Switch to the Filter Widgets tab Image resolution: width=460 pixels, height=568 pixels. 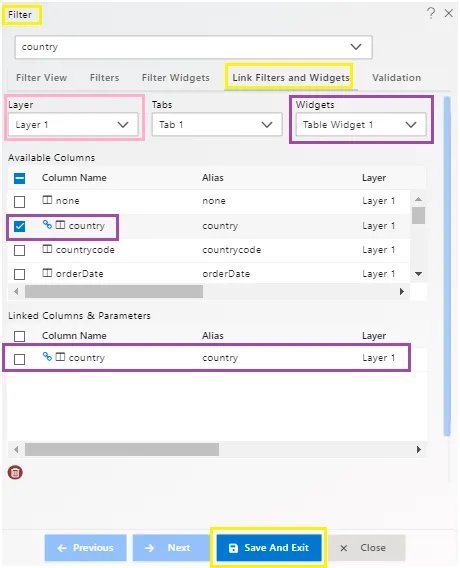pos(176,78)
